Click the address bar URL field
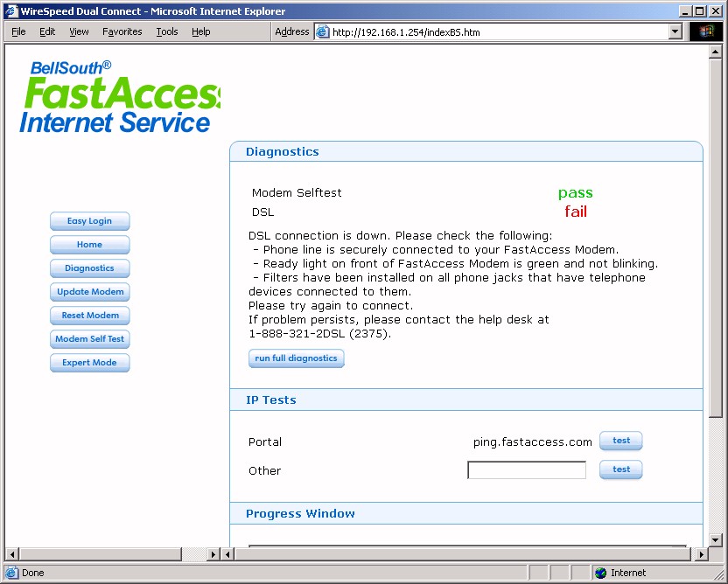This screenshot has height=584, width=728. point(500,31)
